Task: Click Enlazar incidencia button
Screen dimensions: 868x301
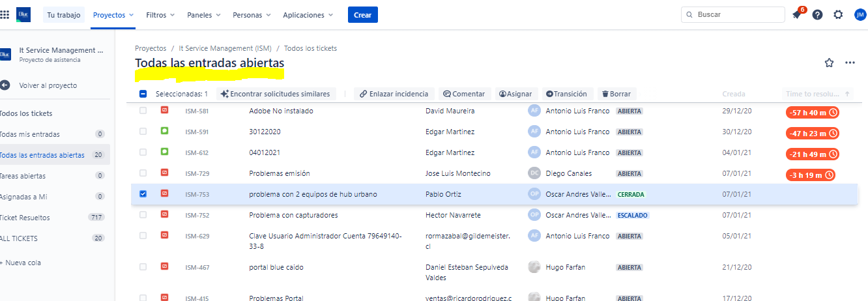Action: [x=394, y=94]
